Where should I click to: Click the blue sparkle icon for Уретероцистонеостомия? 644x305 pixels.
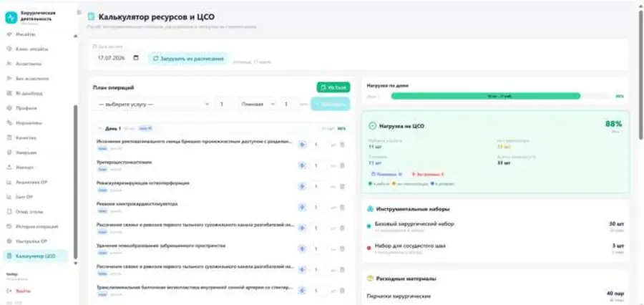click(x=302, y=165)
